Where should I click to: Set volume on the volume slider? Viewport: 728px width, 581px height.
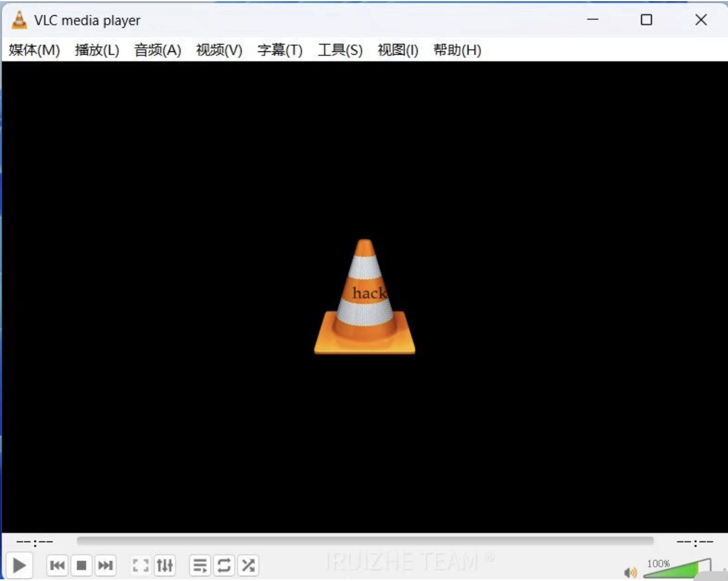tap(677, 570)
